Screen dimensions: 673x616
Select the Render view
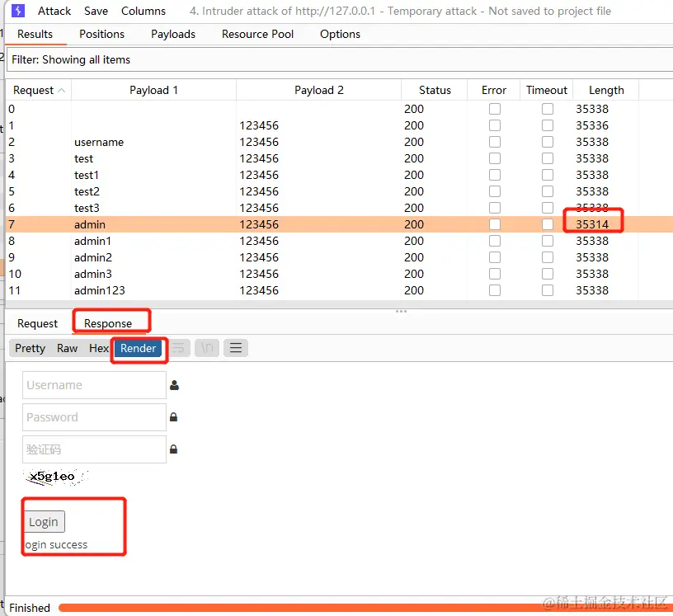pyautogui.click(x=138, y=348)
